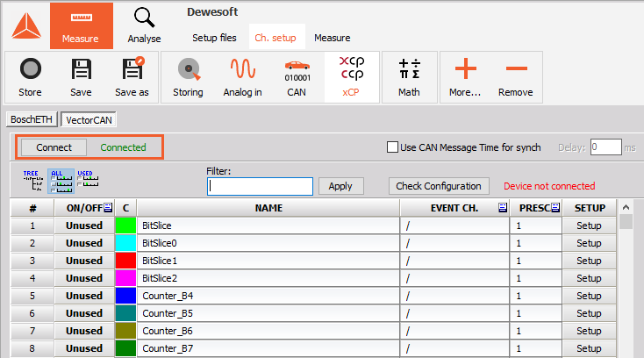
Task: Select row number 8
Action: (32, 348)
